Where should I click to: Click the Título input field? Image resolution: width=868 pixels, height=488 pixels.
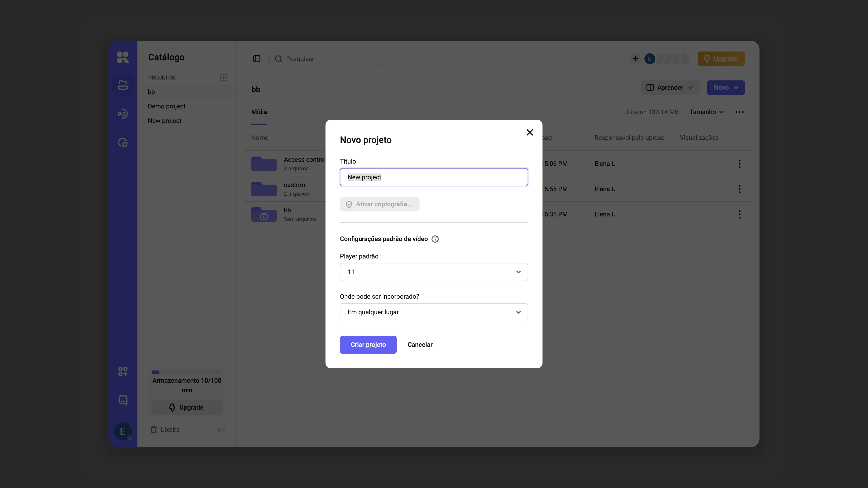point(434,177)
